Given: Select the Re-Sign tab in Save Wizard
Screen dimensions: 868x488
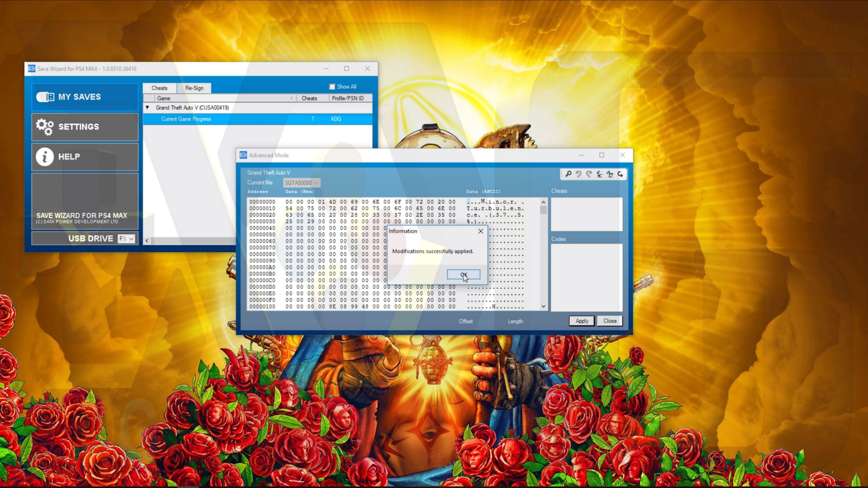Looking at the screenshot, I should tap(194, 88).
